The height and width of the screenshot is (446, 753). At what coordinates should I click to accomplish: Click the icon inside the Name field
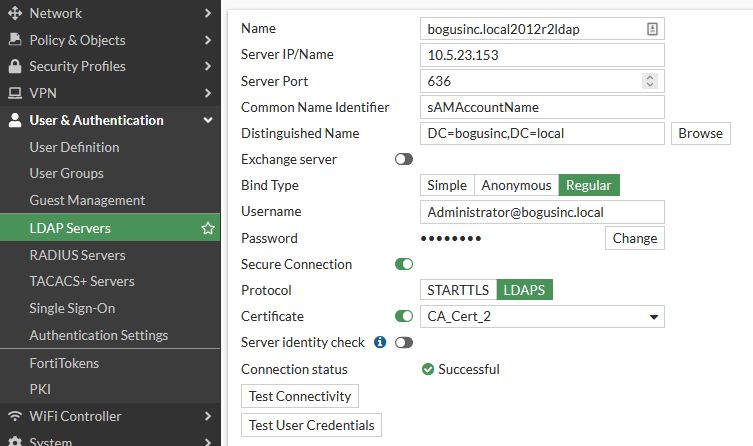[x=652, y=29]
